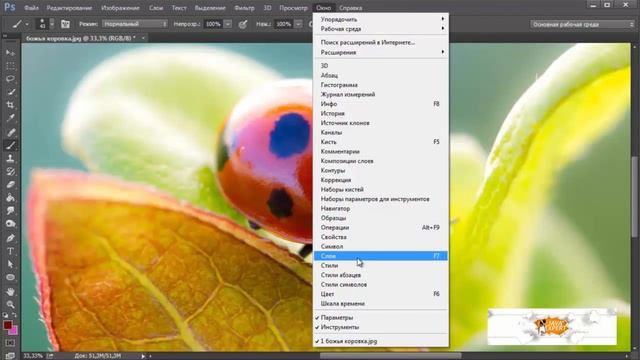Open the Основная рабочая среда workspace dropdown
Viewport: 640px width, 360px height.
pos(582,24)
